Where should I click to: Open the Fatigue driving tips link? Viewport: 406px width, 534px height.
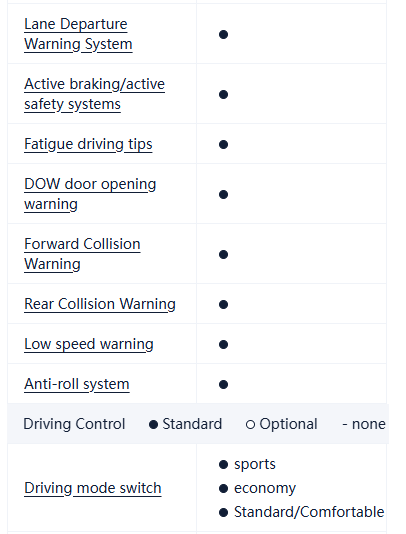pyautogui.click(x=88, y=144)
